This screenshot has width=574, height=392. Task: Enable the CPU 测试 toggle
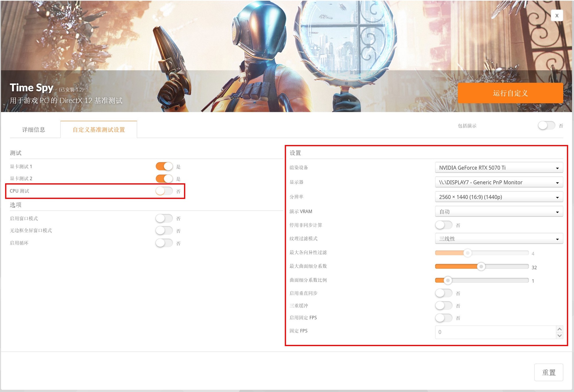(164, 191)
